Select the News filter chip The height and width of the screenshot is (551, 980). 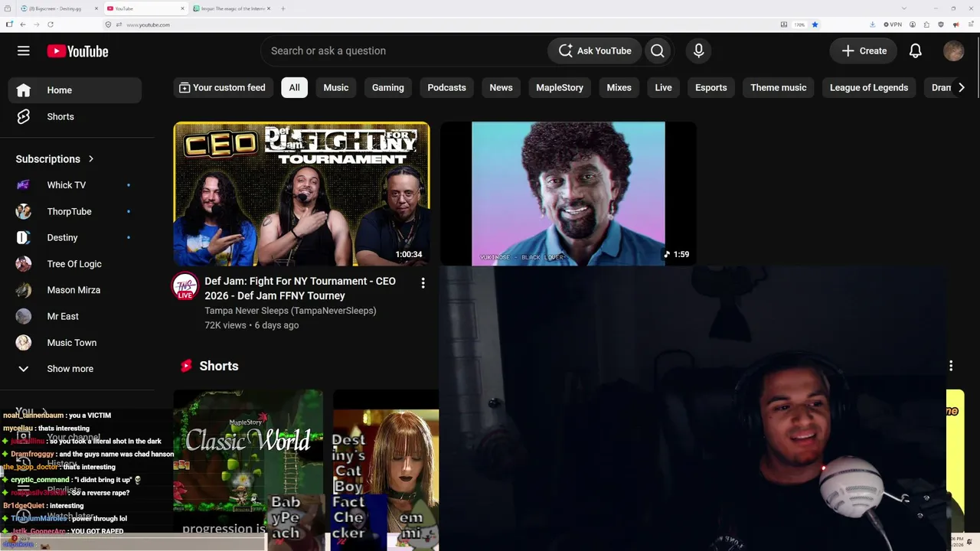coord(501,87)
